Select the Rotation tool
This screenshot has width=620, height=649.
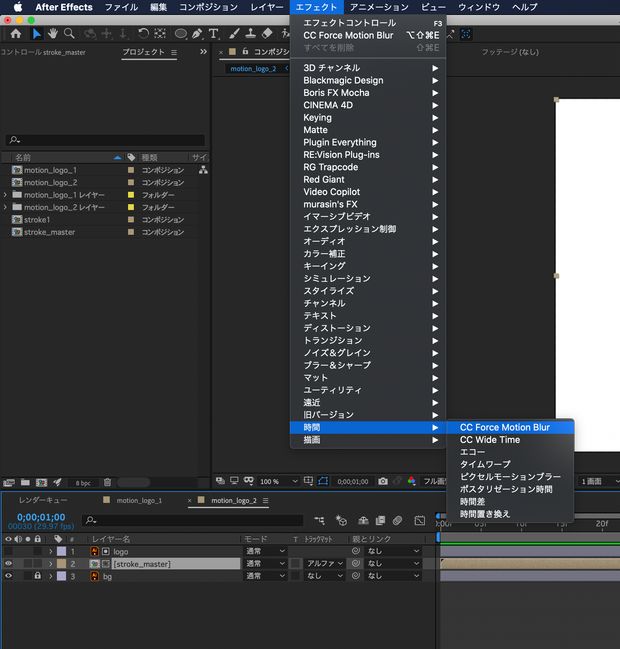pos(143,34)
